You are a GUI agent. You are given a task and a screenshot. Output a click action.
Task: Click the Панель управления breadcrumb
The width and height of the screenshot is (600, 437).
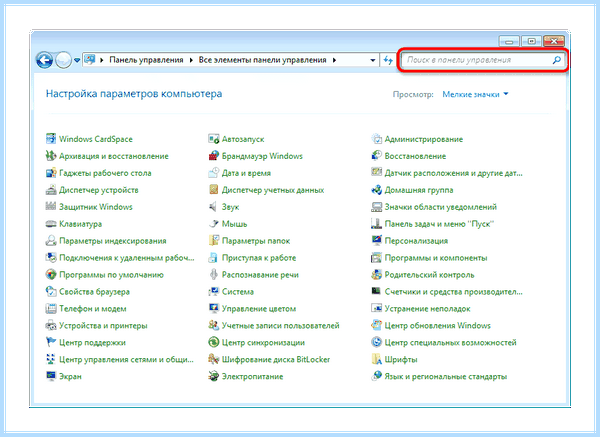pyautogui.click(x=146, y=60)
